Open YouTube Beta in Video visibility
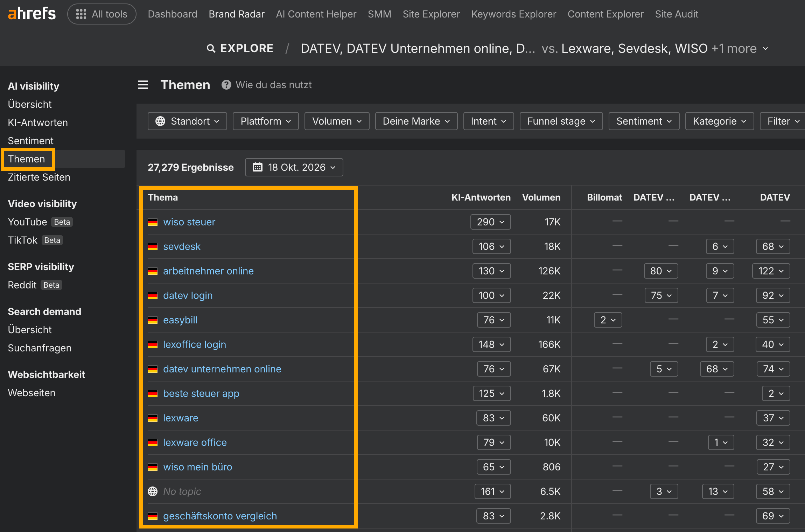The height and width of the screenshot is (532, 805). [40, 222]
